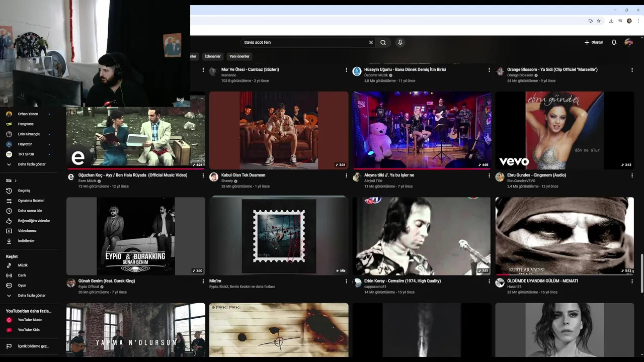Open Orhan Yenen subscription channel
Screen dimensions: 644x362
coord(28,114)
